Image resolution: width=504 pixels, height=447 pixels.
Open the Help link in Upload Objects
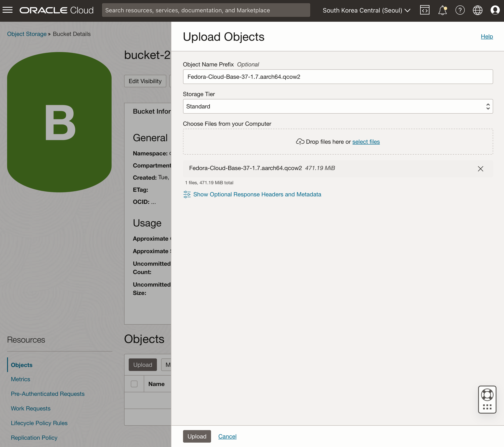click(487, 37)
